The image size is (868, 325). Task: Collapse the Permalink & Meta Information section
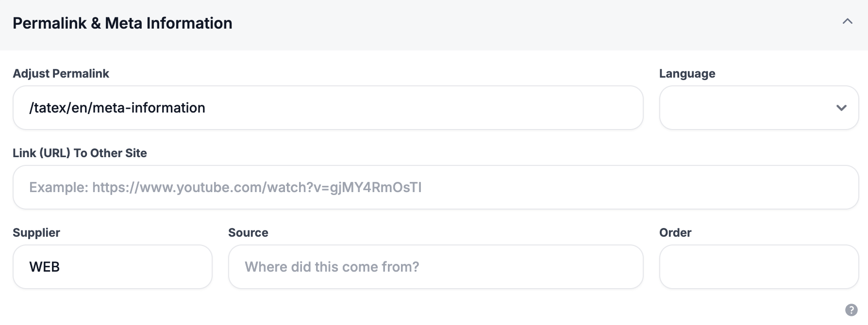(x=847, y=22)
